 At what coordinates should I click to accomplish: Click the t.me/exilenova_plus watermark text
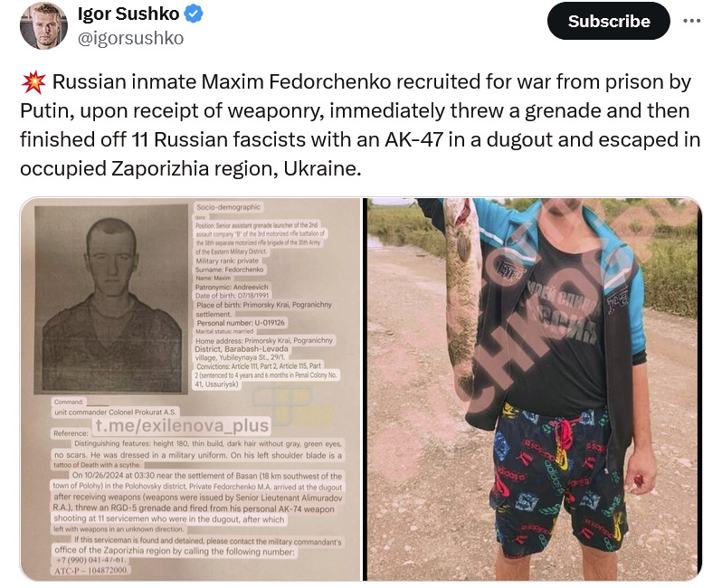click(182, 425)
